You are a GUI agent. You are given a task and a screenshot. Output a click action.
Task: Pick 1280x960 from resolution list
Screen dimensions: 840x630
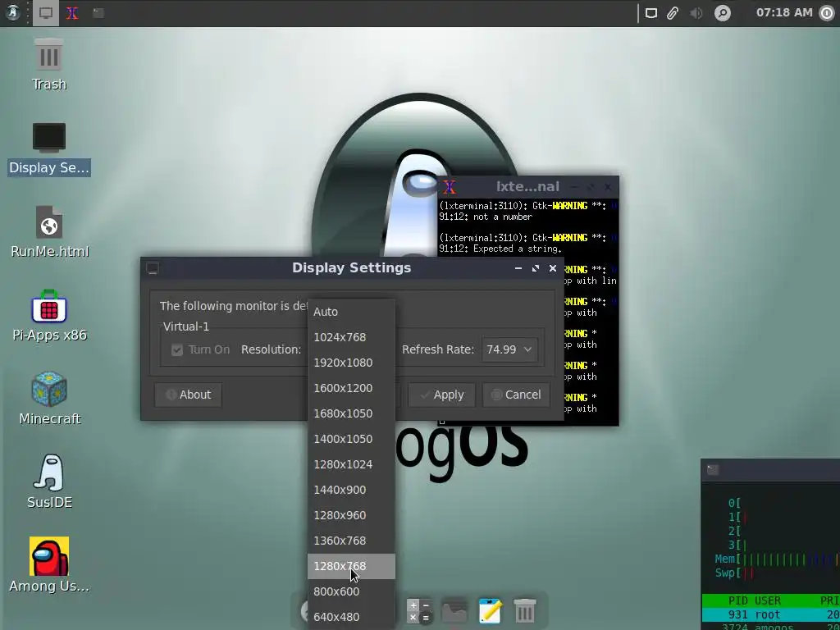pyautogui.click(x=351, y=515)
